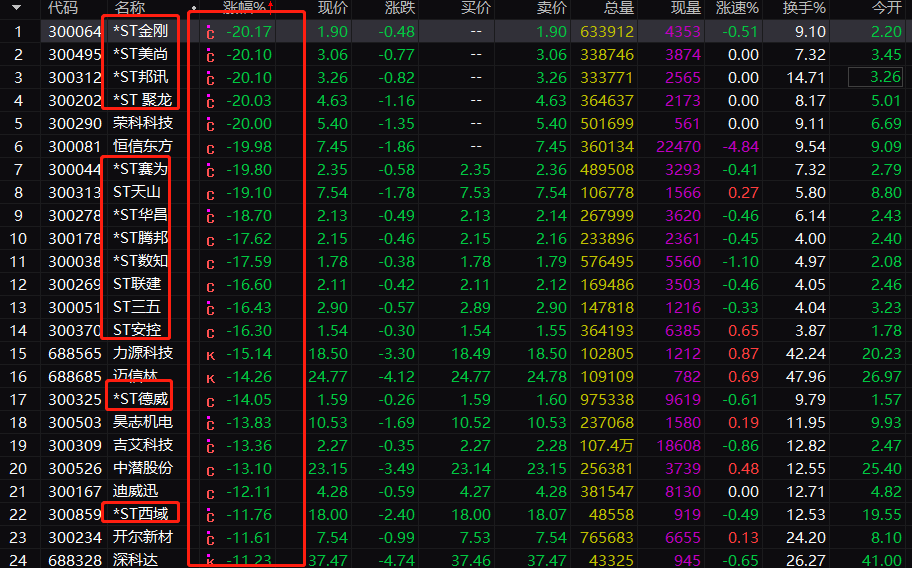Viewport: 912px width, 568px height.
Task: Click the C marker icon for 恒信东方
Action: click(210, 148)
